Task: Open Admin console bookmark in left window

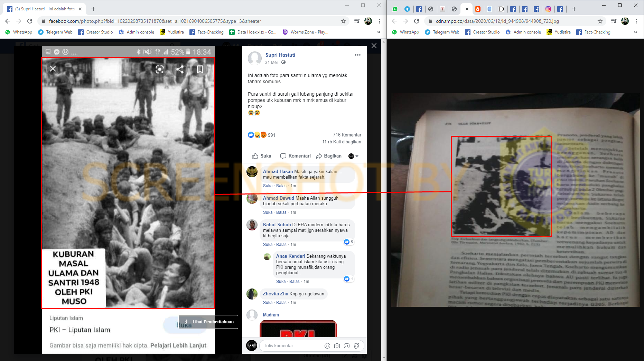Action: click(x=137, y=32)
